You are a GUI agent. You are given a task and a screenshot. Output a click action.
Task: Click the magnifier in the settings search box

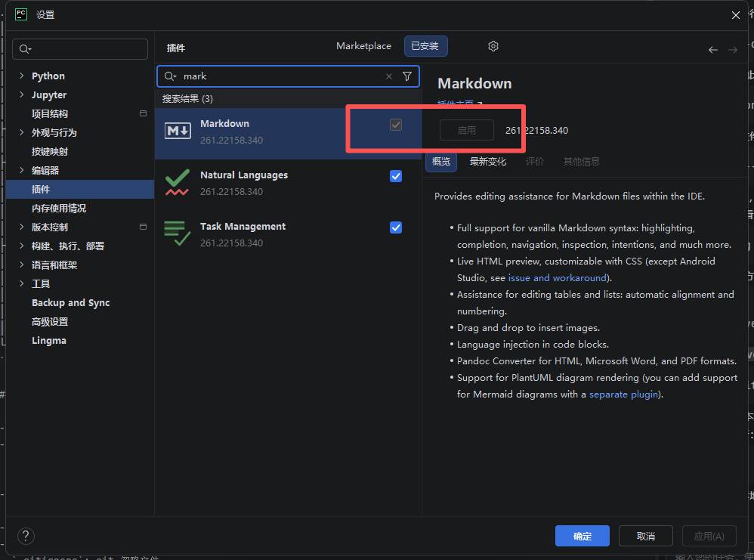click(24, 49)
